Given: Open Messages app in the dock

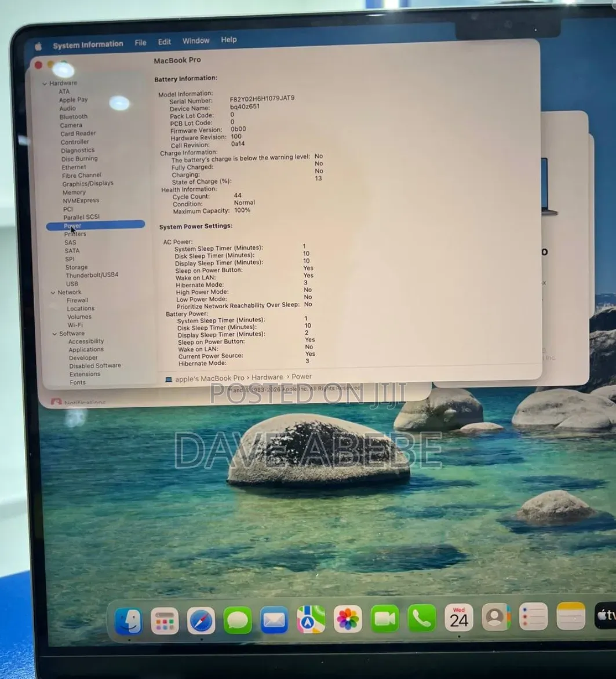Looking at the screenshot, I should 238,620.
